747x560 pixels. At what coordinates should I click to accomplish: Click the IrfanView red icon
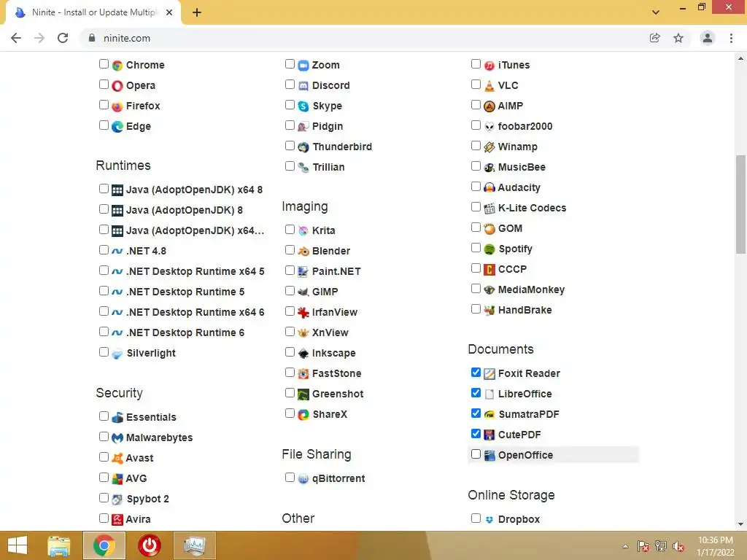pos(303,312)
